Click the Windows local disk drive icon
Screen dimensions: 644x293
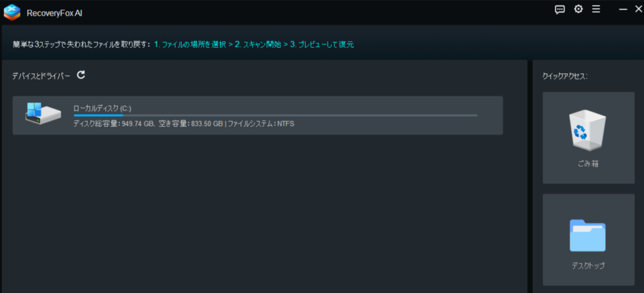click(x=43, y=113)
